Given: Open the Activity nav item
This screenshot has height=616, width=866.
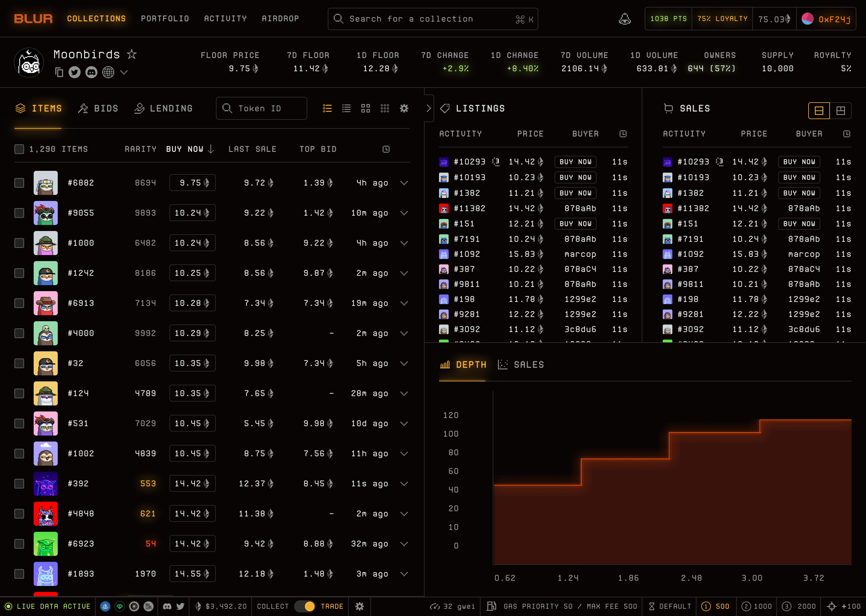Looking at the screenshot, I should (225, 19).
